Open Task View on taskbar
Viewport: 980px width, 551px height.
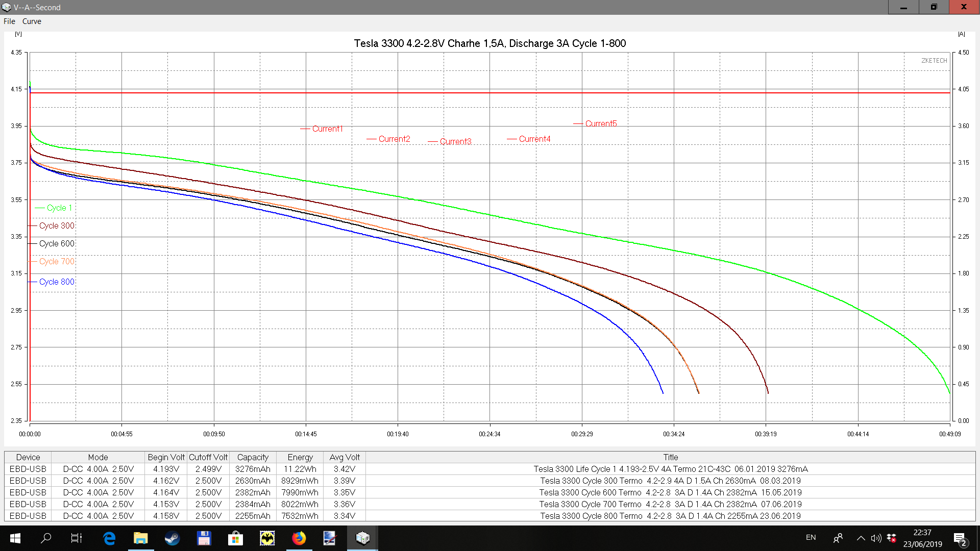tap(76, 538)
